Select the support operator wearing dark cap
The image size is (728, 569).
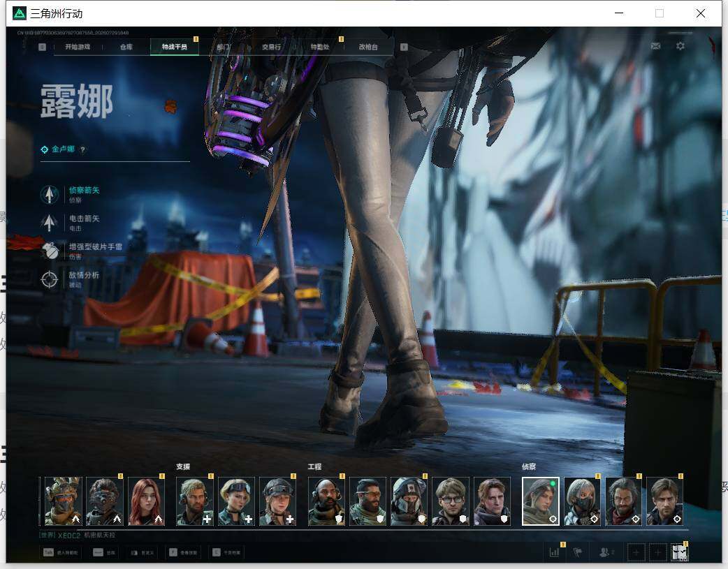(x=277, y=501)
